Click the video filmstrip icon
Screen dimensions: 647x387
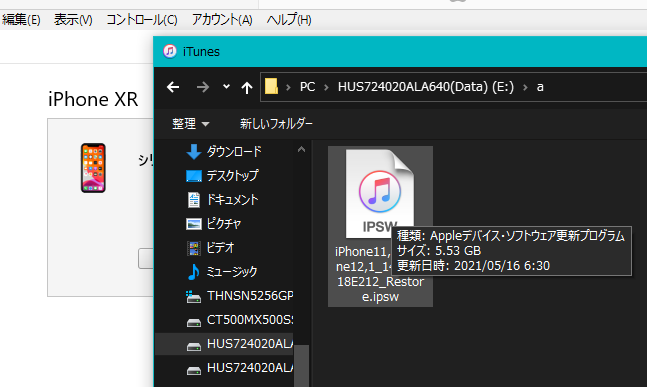click(x=194, y=248)
